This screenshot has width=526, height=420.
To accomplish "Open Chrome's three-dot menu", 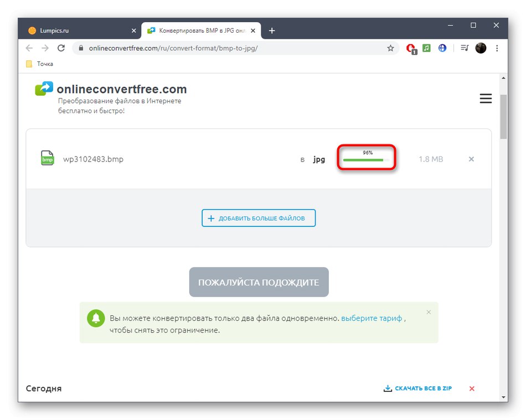I will (497, 48).
